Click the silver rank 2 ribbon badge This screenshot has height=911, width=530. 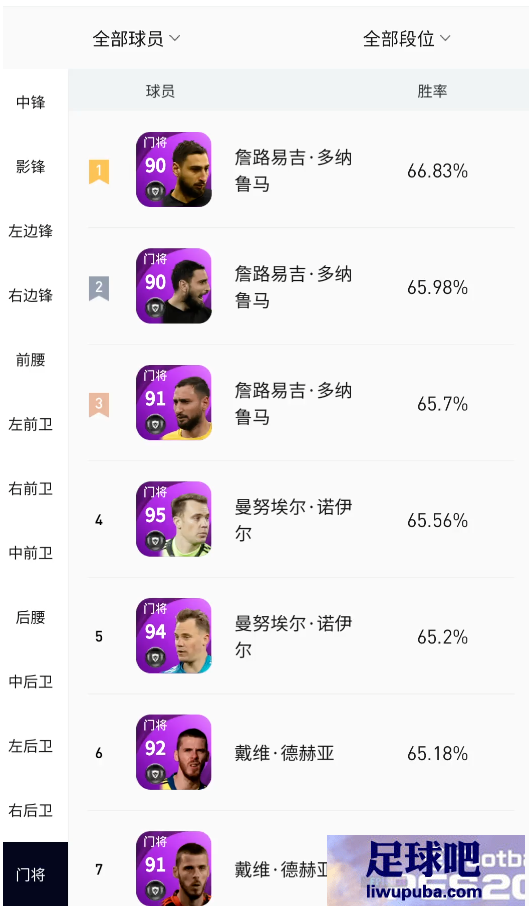(99, 288)
